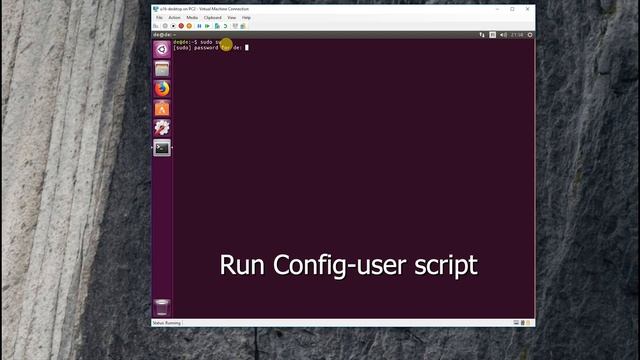Open the Media menu
This screenshot has width=640, height=360.
tap(192, 18)
